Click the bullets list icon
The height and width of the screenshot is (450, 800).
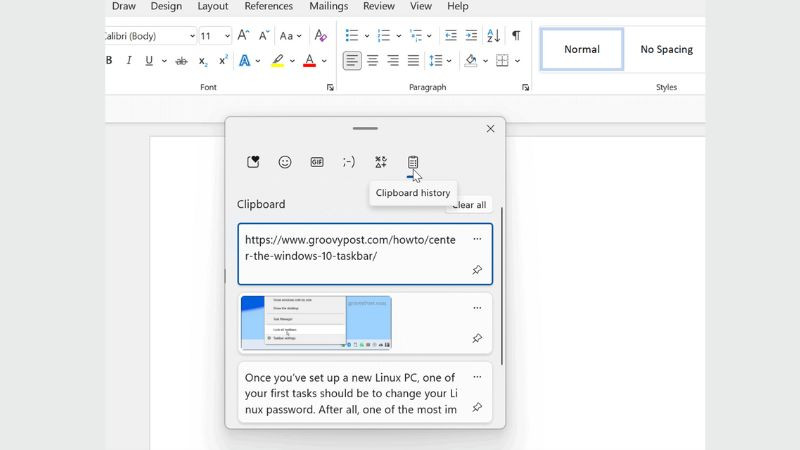coord(352,35)
